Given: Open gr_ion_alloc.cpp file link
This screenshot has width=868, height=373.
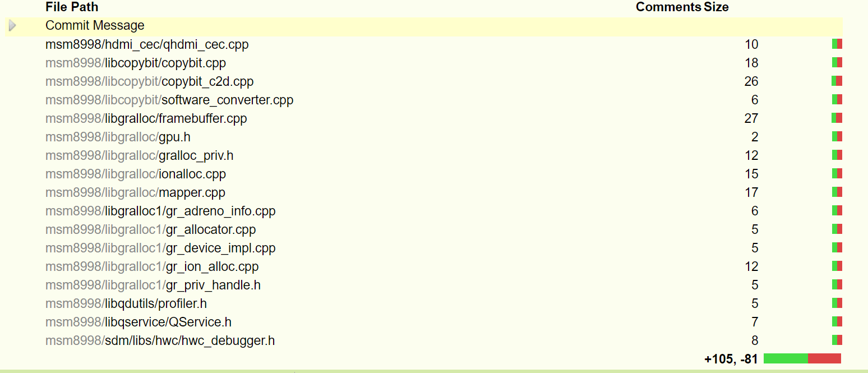Looking at the screenshot, I should pos(152,266).
